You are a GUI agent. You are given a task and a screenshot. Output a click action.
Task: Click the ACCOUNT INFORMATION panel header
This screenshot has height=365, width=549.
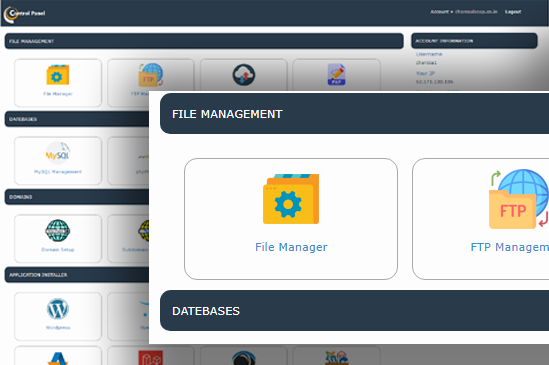pos(474,41)
